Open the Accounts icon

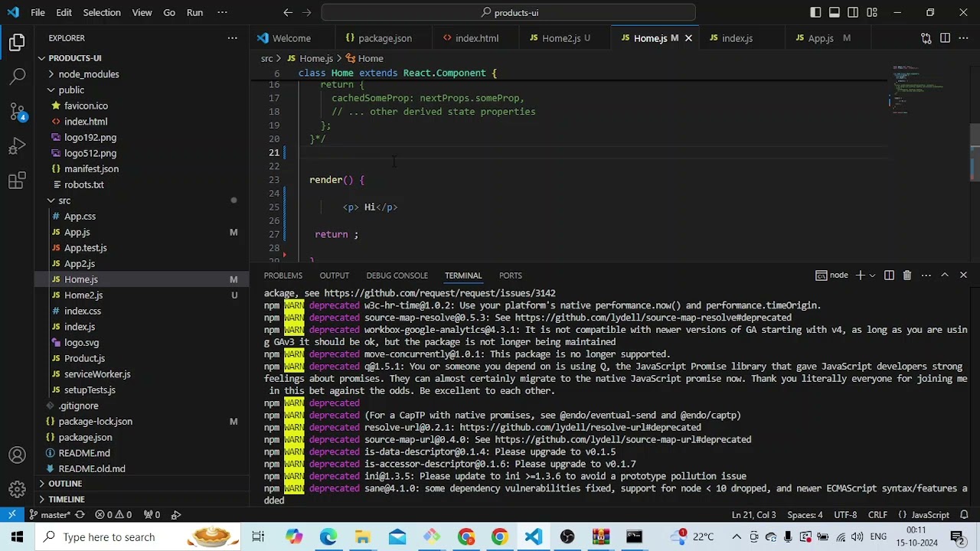(17, 455)
